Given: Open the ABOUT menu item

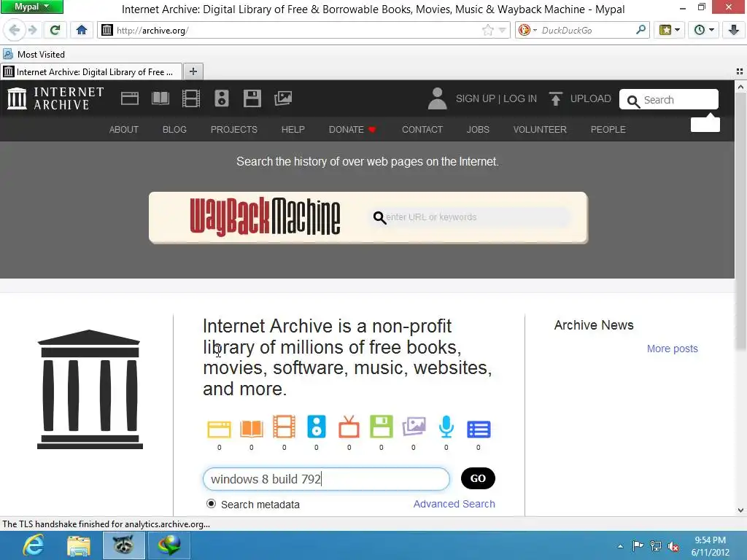Looking at the screenshot, I should (x=124, y=130).
